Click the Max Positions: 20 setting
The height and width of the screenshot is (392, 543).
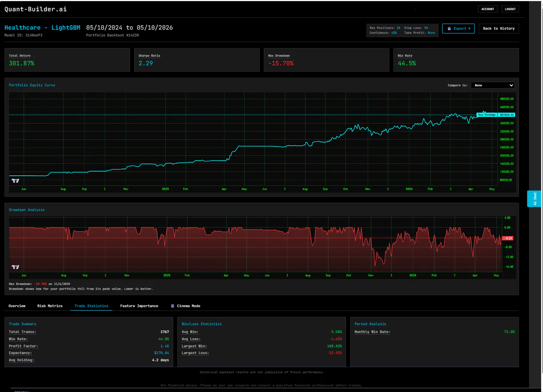point(385,28)
